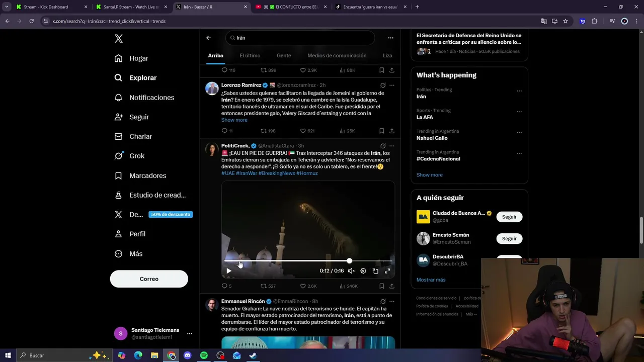
Task: Click the taskbar Buscar search box
Action: pos(65,355)
